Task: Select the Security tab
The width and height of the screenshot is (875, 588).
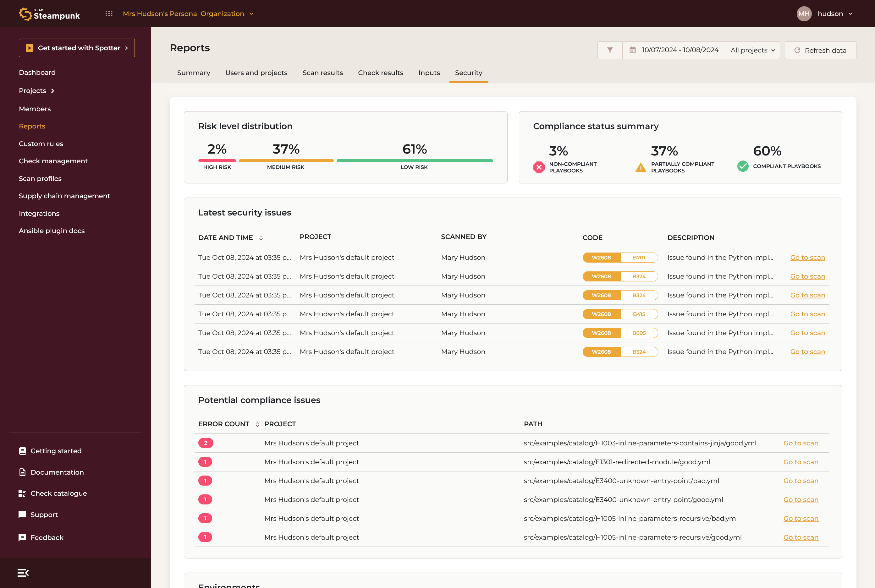Action: click(x=468, y=73)
